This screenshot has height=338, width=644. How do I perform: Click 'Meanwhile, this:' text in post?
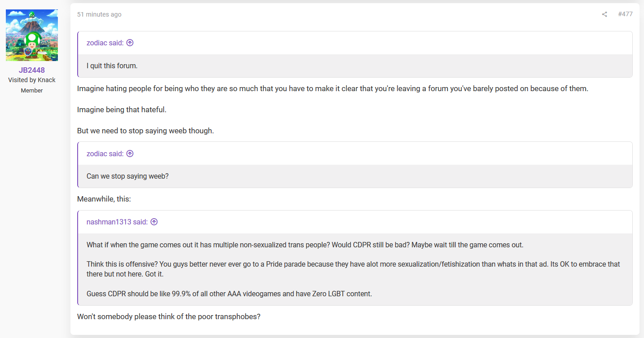click(104, 199)
